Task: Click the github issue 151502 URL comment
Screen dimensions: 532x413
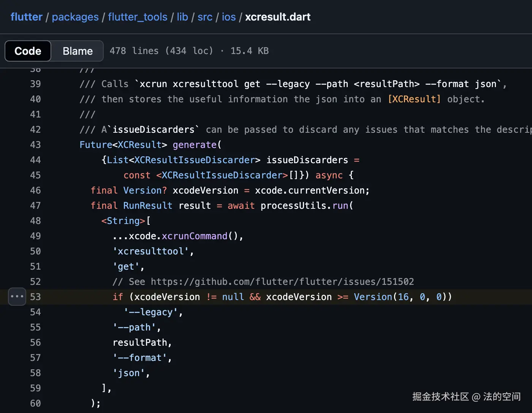Action: pos(282,282)
